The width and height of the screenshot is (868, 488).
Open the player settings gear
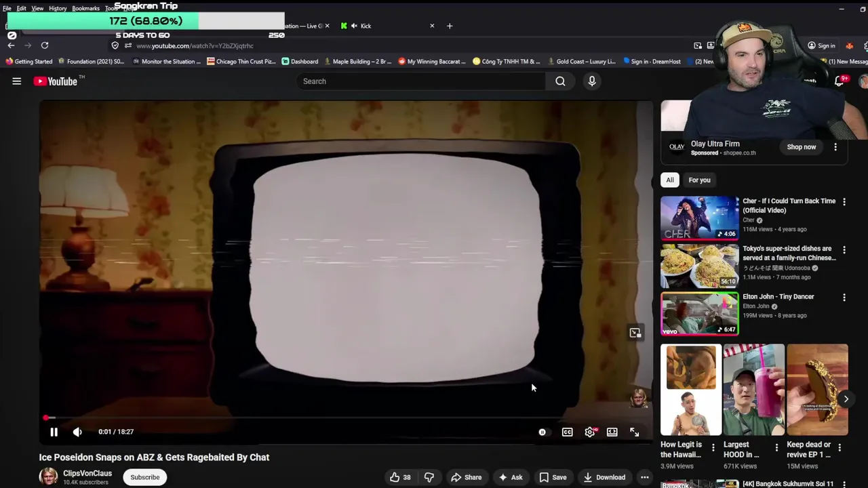coord(590,432)
